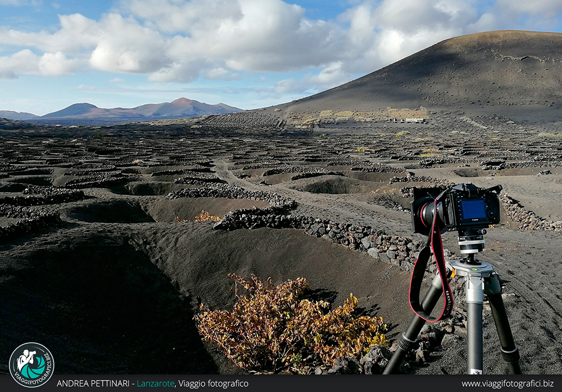
Task: Click the small vine in the middle pit
Action: (206, 216)
